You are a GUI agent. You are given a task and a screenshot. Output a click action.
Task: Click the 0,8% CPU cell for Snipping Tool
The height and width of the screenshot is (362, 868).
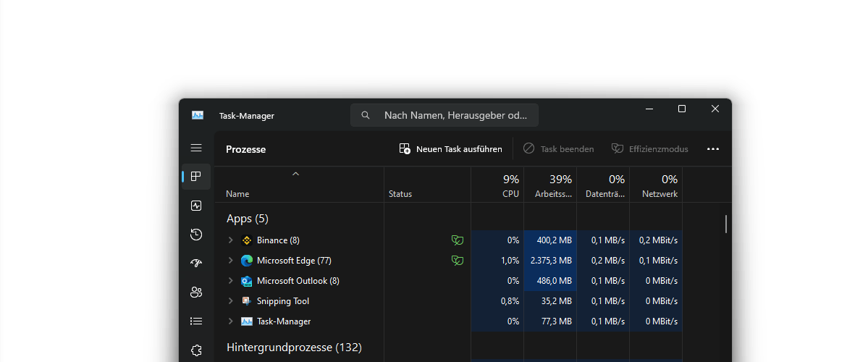point(497,301)
